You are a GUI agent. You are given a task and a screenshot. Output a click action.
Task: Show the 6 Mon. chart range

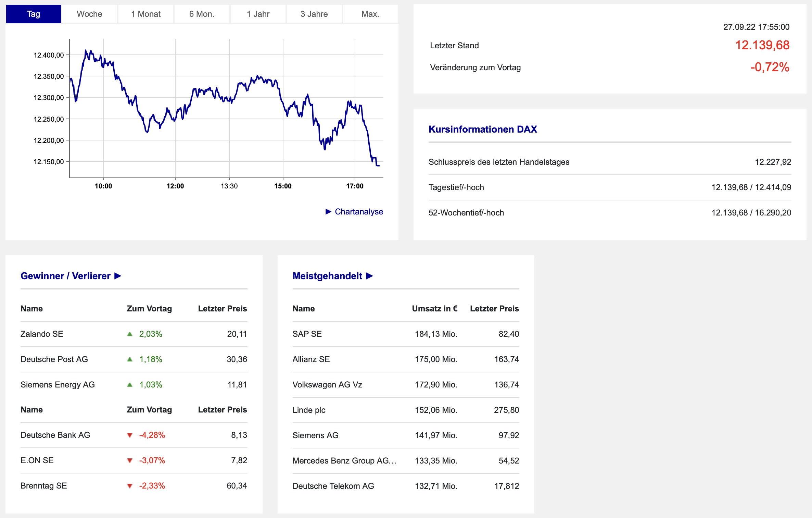(202, 14)
